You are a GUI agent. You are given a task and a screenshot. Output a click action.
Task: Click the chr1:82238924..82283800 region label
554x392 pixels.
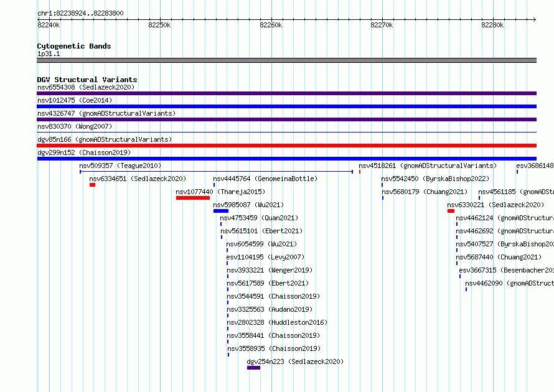(80, 13)
